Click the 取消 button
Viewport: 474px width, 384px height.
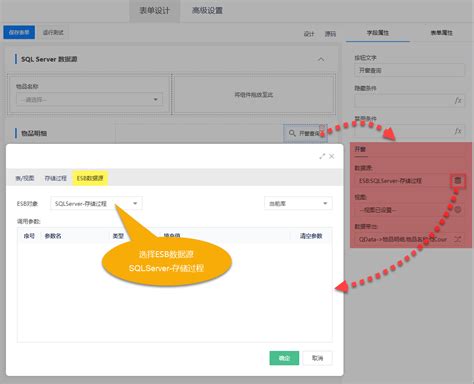click(317, 358)
